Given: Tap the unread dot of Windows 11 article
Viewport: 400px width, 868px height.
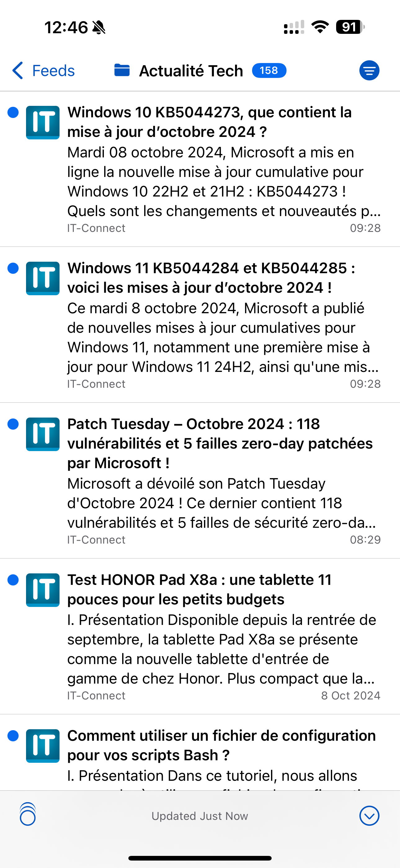Looking at the screenshot, I should point(13,268).
